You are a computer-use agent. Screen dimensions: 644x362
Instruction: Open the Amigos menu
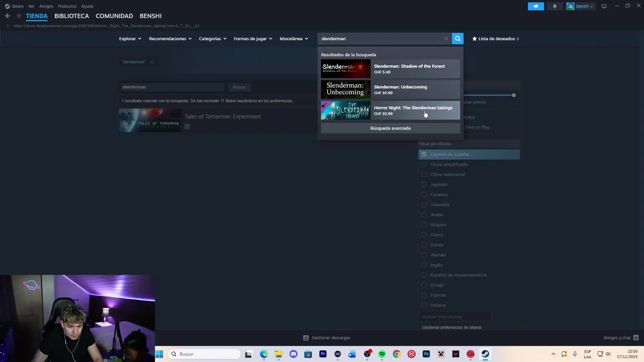point(46,6)
